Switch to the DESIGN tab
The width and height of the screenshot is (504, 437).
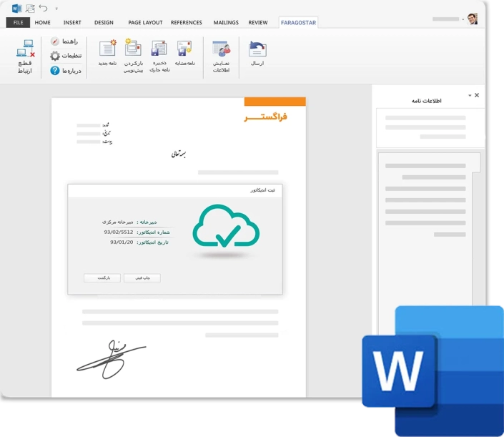(104, 22)
